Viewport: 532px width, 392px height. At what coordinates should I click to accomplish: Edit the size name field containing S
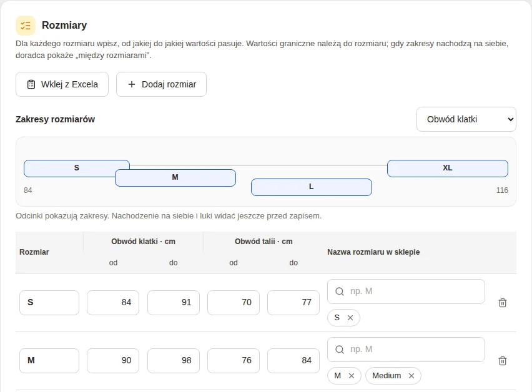coord(49,303)
